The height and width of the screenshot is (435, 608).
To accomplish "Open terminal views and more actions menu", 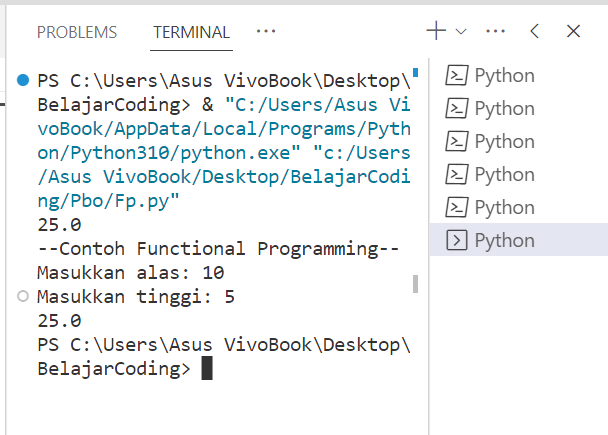I will click(495, 31).
